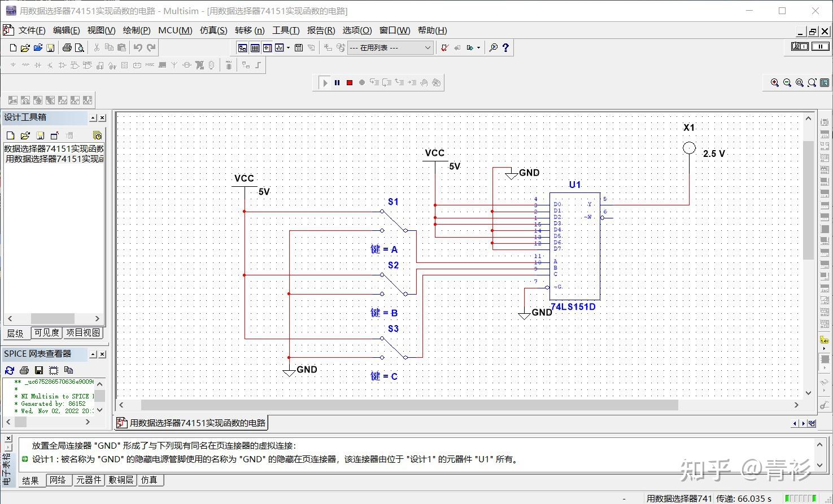The width and height of the screenshot is (833, 504).
Task: Collapse the Design Toolbox panel arrow
Action: 93,118
